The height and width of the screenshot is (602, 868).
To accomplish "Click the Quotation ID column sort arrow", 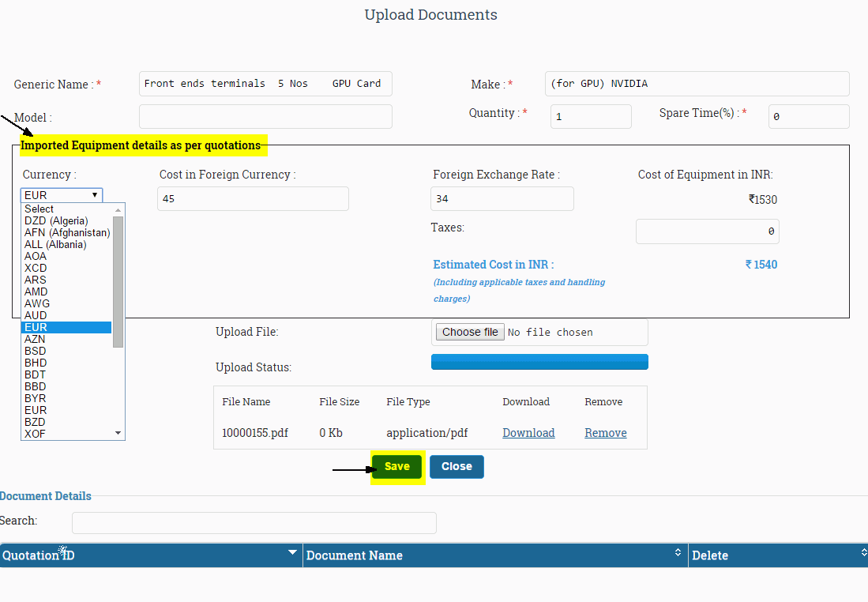I will (293, 551).
